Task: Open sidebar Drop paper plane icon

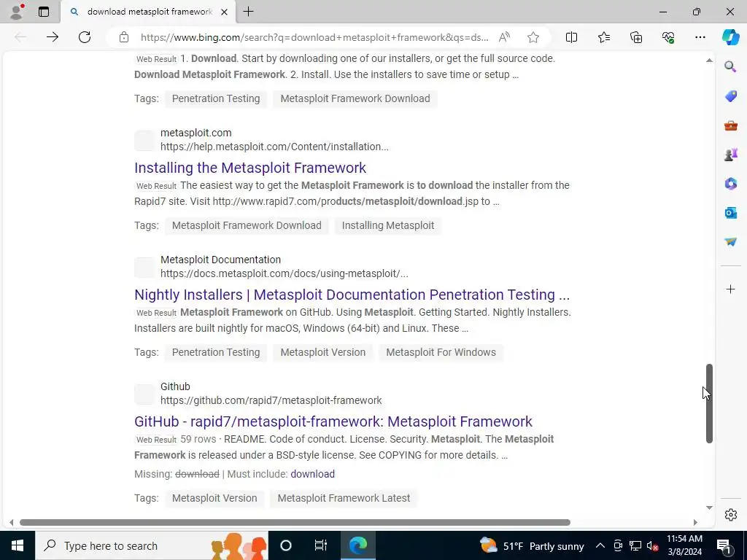Action: (730, 242)
